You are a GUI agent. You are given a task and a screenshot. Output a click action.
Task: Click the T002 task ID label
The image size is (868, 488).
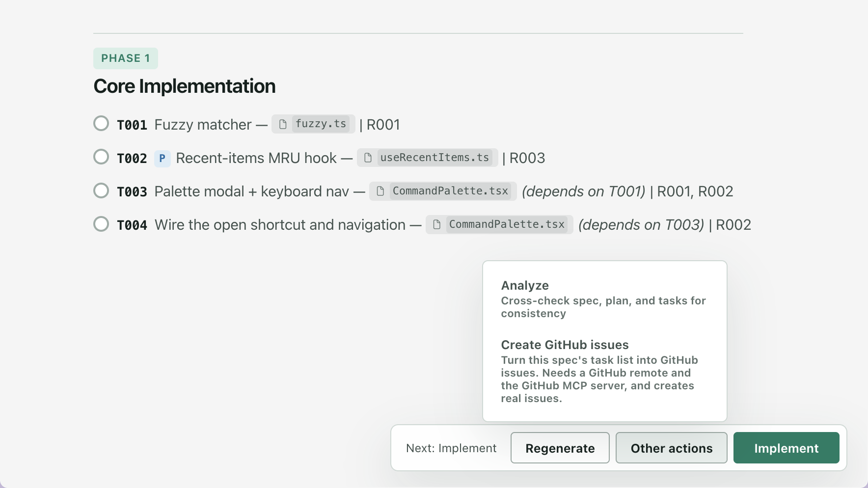[132, 159]
